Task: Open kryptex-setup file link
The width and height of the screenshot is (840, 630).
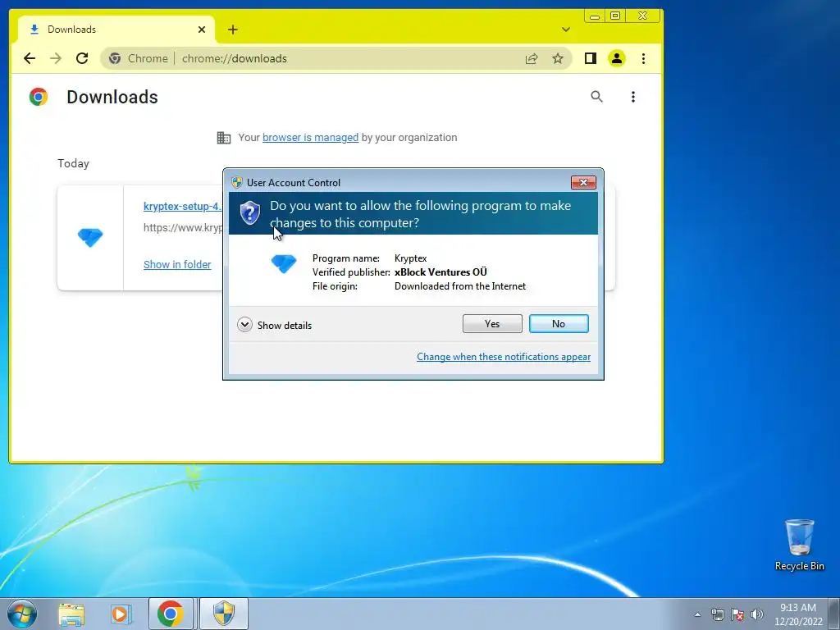Action: click(182, 206)
